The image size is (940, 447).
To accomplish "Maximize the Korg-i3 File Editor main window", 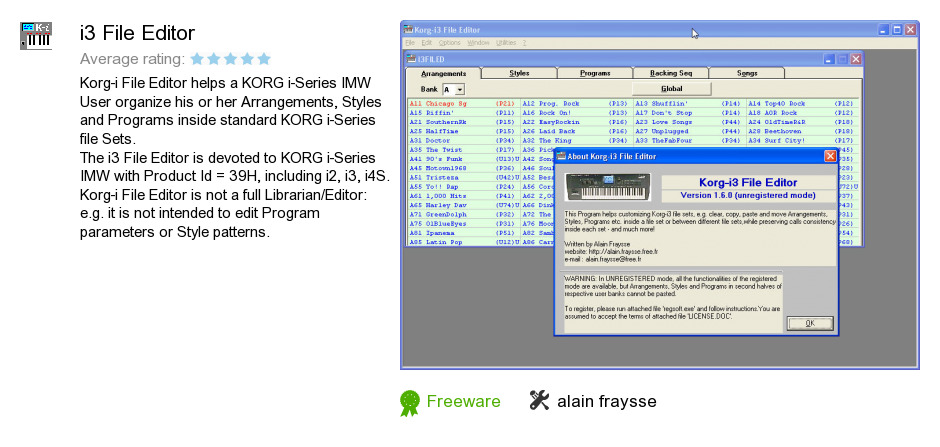I will 897,29.
